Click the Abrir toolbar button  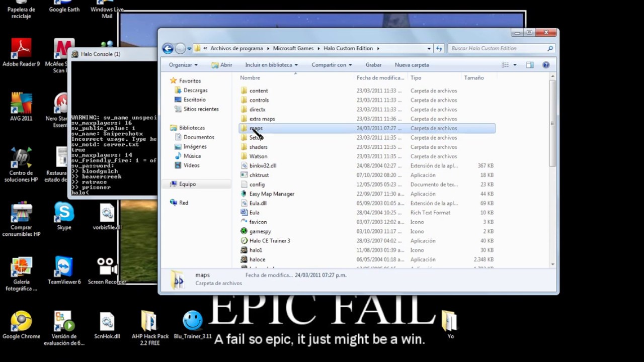pos(222,65)
